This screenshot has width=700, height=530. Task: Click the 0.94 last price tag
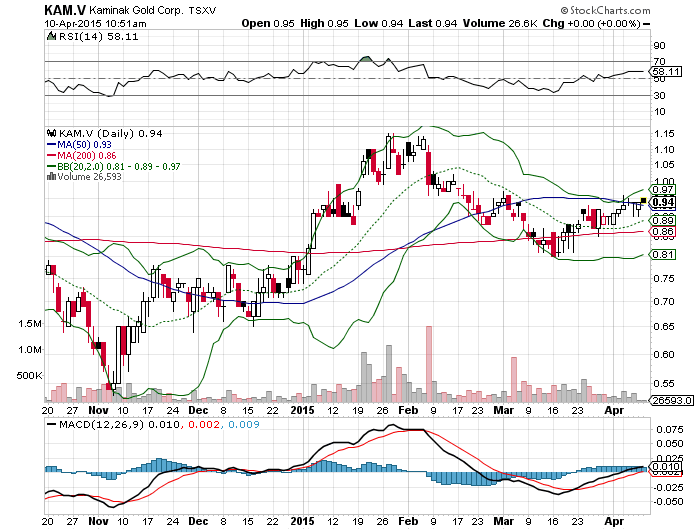[662, 202]
